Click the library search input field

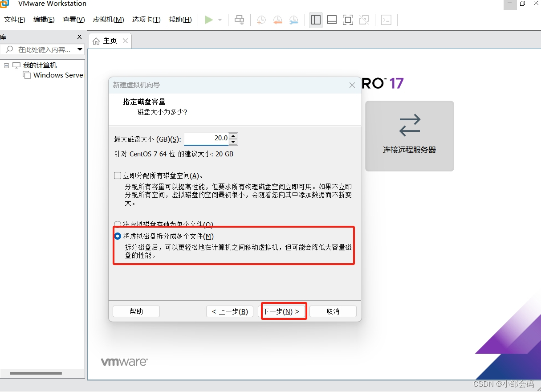[x=42, y=49]
